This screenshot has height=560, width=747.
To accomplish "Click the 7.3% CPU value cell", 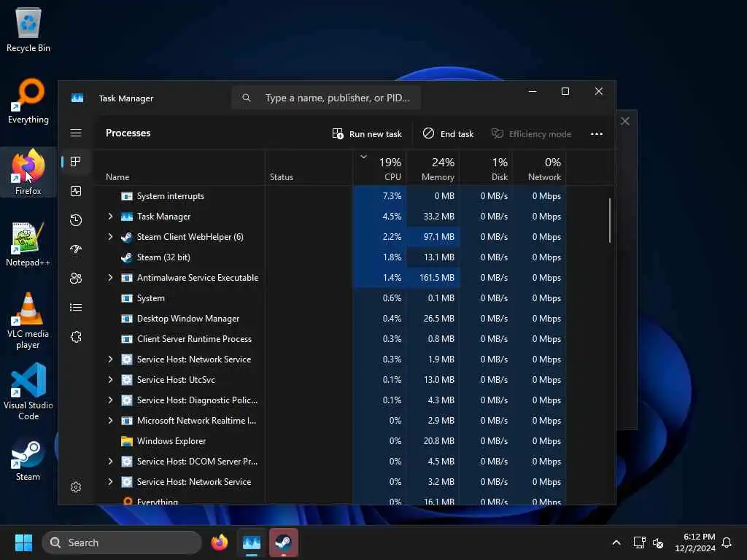I will click(379, 196).
